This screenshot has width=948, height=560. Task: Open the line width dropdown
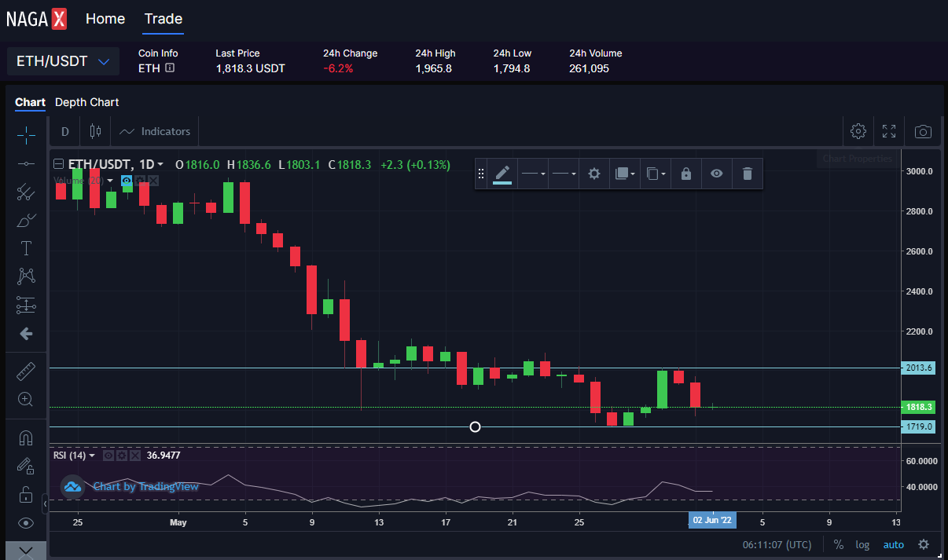pyautogui.click(x=564, y=174)
